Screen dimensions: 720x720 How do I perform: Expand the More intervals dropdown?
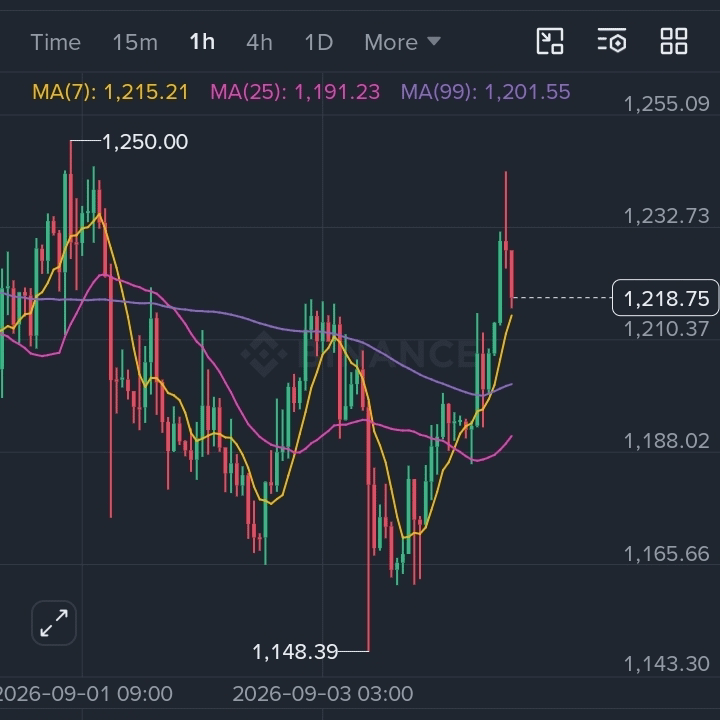tap(403, 42)
